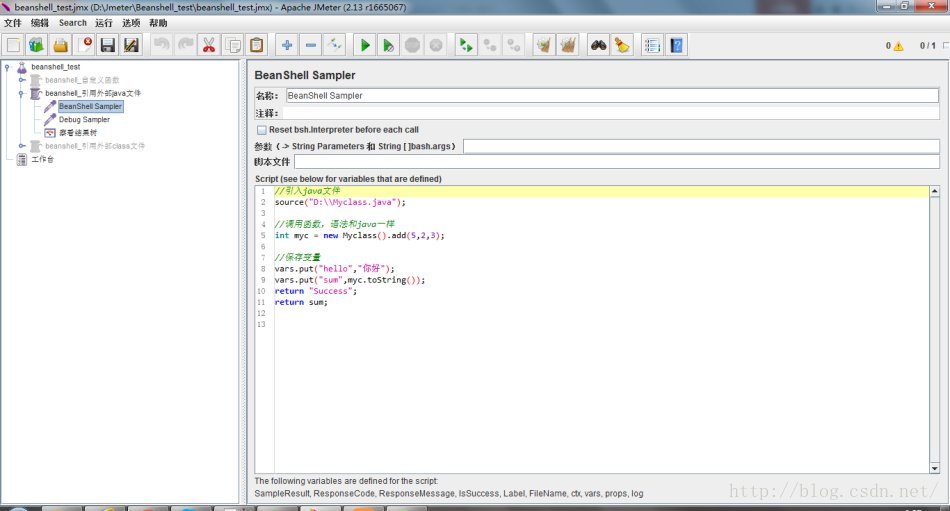This screenshot has width=950, height=511.
Task: Select the greyed beanshell_自定义函数 thread group
Action: point(82,80)
